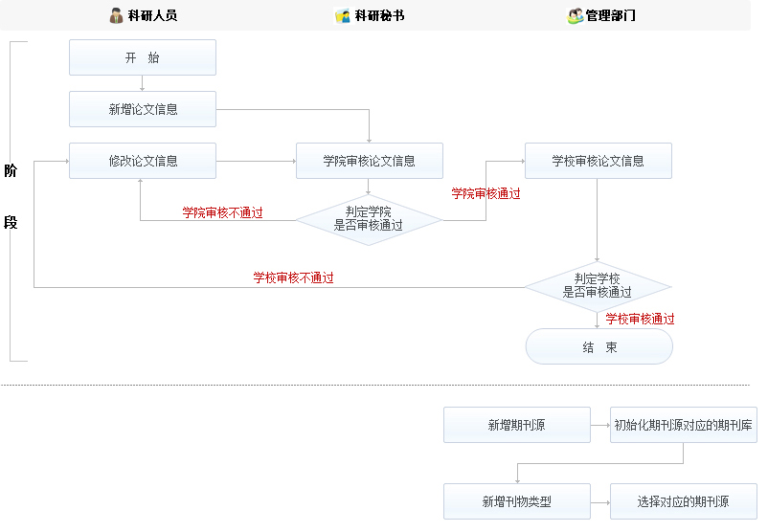Click the 科研秘书 secretary icon
Image resolution: width=768 pixels, height=532 pixels.
coord(343,16)
